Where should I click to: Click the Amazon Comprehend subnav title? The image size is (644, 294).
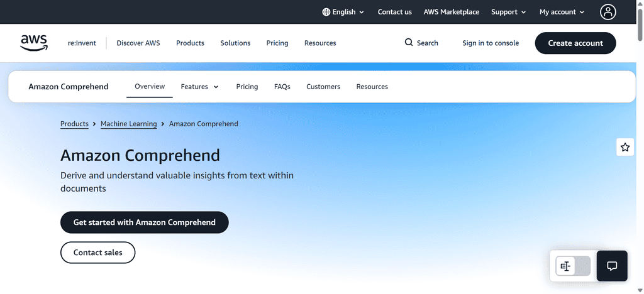[69, 87]
